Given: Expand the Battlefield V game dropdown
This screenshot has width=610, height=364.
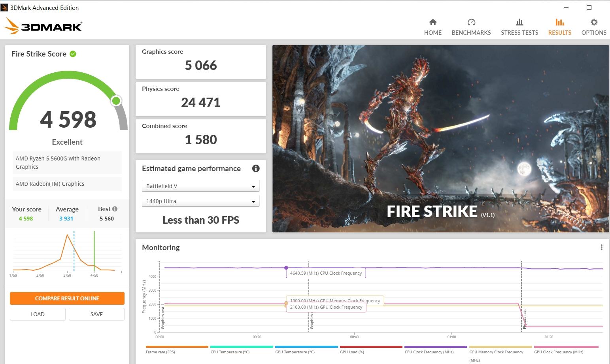Looking at the screenshot, I should pos(200,186).
